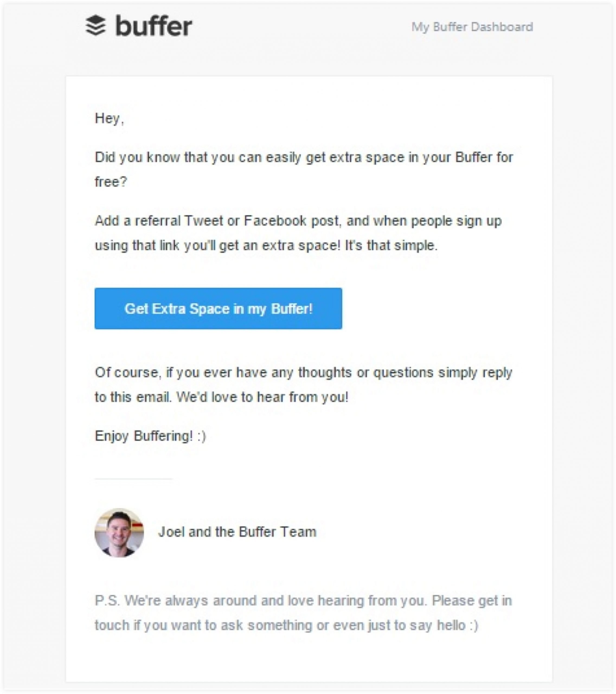Screen dimensions: 616x694
Task: Click "We'd love to hear from you!" text
Action: (x=262, y=397)
